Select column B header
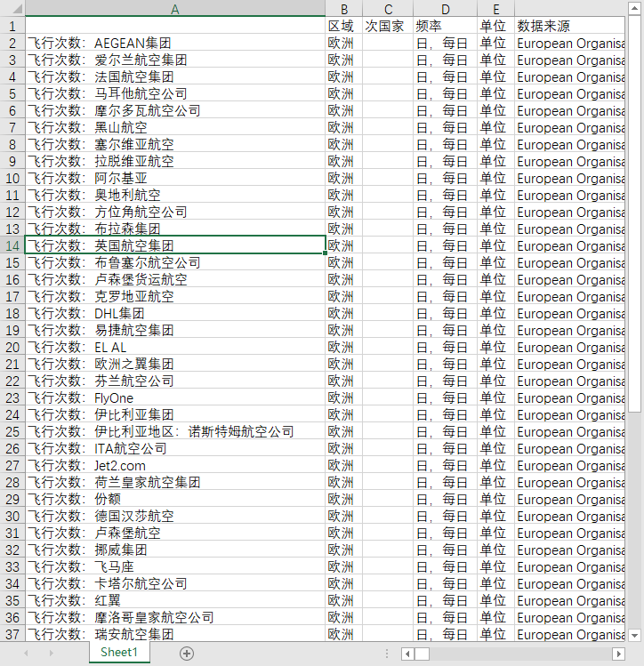The width and height of the screenshot is (644, 666). pos(344,9)
